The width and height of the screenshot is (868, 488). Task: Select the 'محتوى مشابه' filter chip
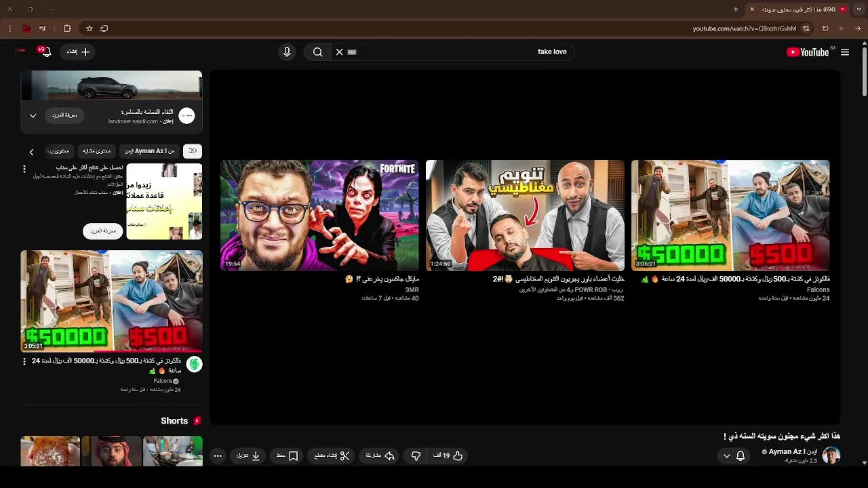(96, 151)
